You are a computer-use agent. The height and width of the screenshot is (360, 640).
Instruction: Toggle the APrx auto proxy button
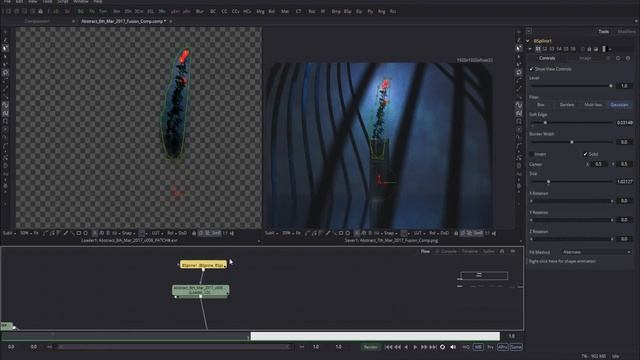(x=502, y=347)
